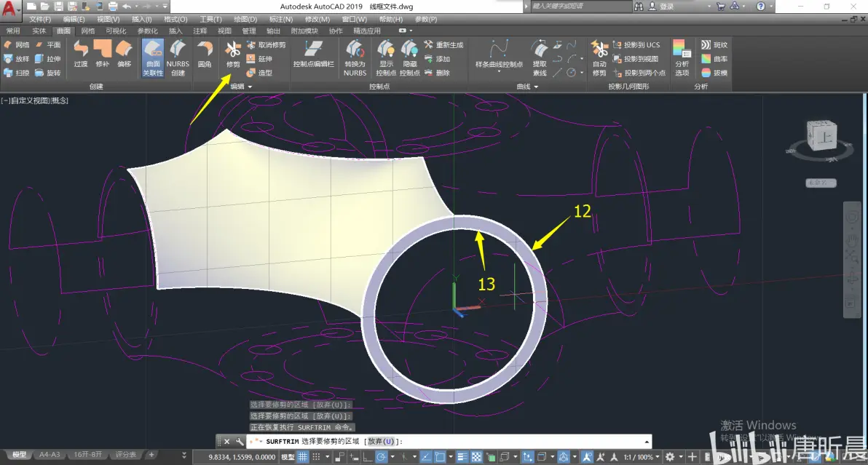Select the 偏移 surface offset tool

click(124, 54)
